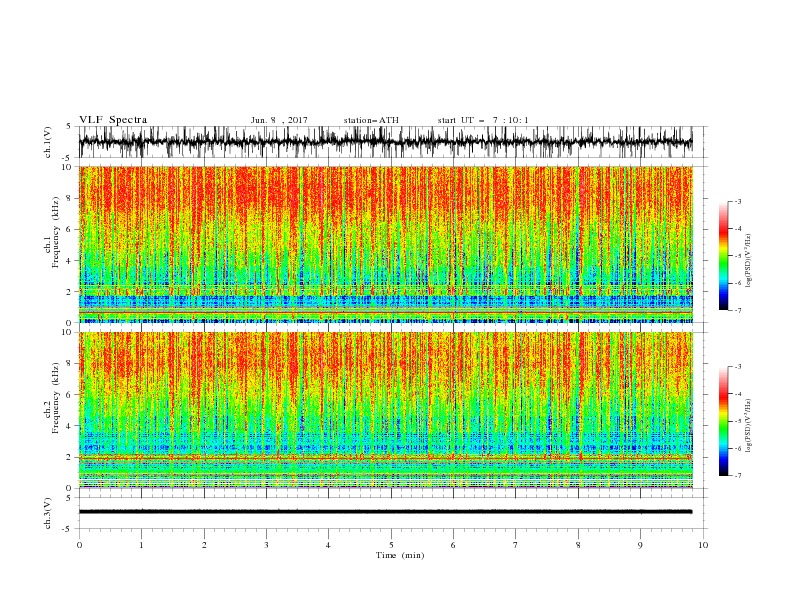Click time axis tick label "7"

[516, 545]
